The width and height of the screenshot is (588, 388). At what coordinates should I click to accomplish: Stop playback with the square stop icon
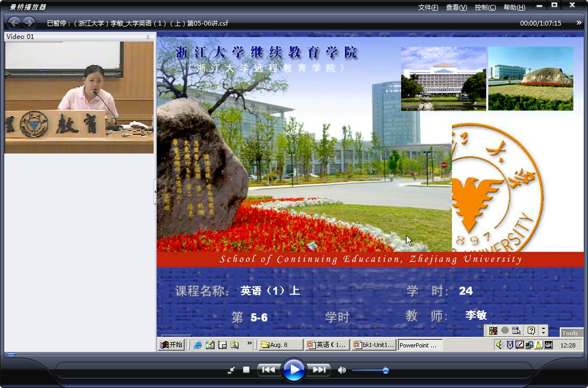click(246, 370)
